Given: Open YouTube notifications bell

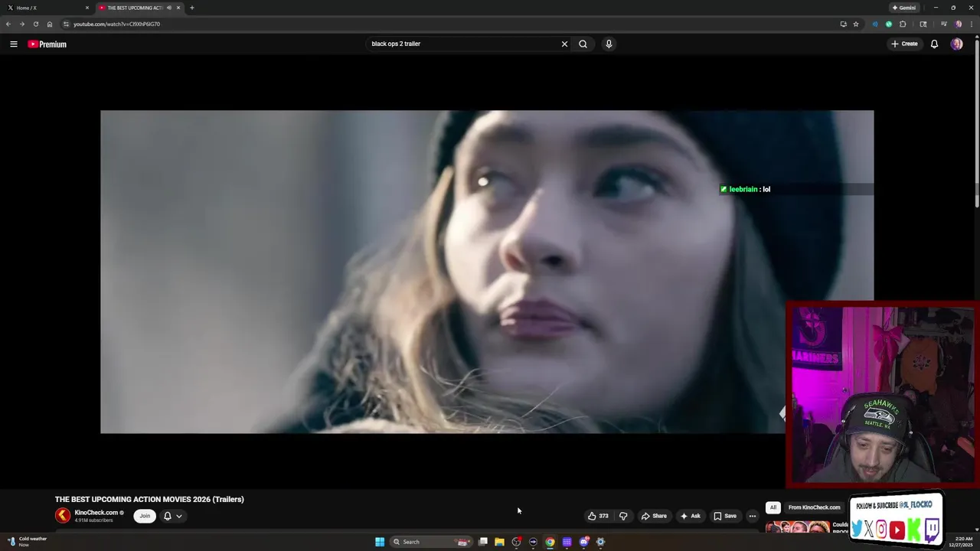Looking at the screenshot, I should [934, 44].
